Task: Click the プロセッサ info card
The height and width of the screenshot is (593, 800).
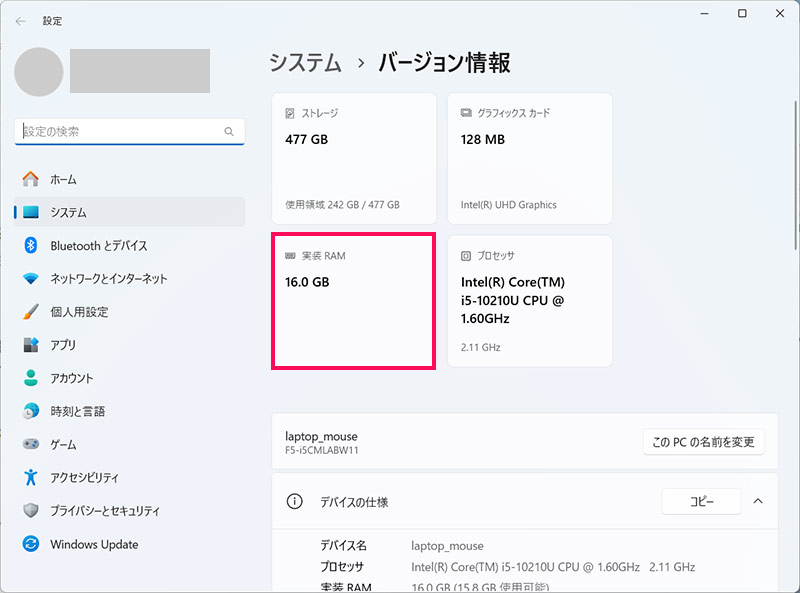Action: 530,301
